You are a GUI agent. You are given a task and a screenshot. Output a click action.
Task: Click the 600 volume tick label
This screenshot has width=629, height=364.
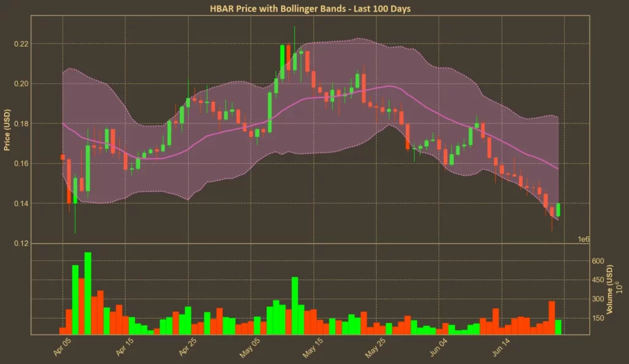(x=598, y=261)
